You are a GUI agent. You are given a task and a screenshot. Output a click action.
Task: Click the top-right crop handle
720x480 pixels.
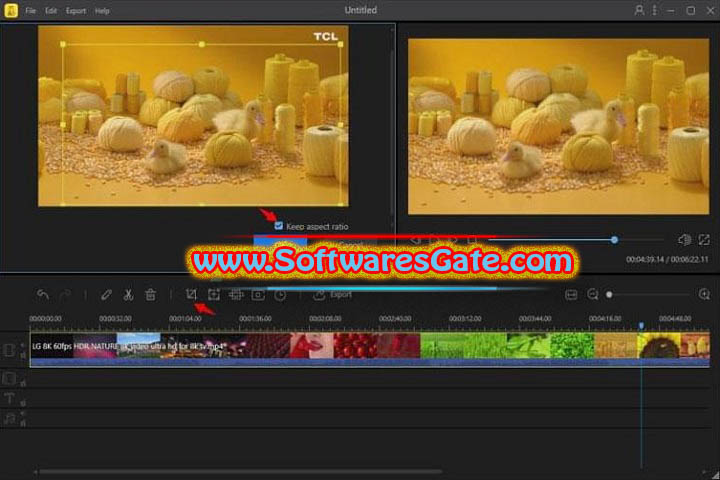pyautogui.click(x=340, y=44)
